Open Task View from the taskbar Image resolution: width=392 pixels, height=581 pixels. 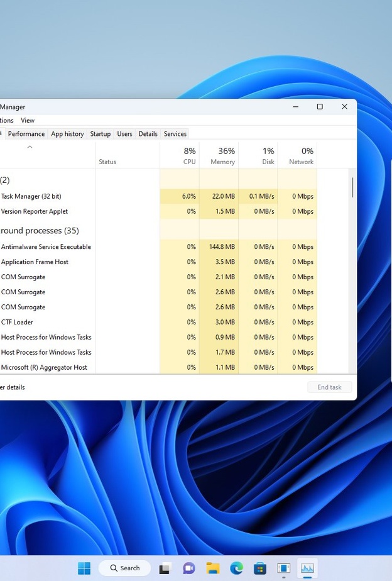(165, 568)
